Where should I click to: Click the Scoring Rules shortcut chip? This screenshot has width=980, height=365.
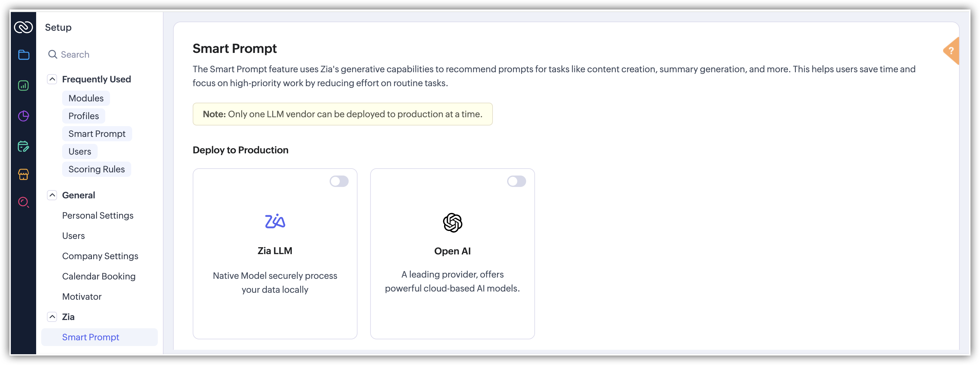coord(97,169)
